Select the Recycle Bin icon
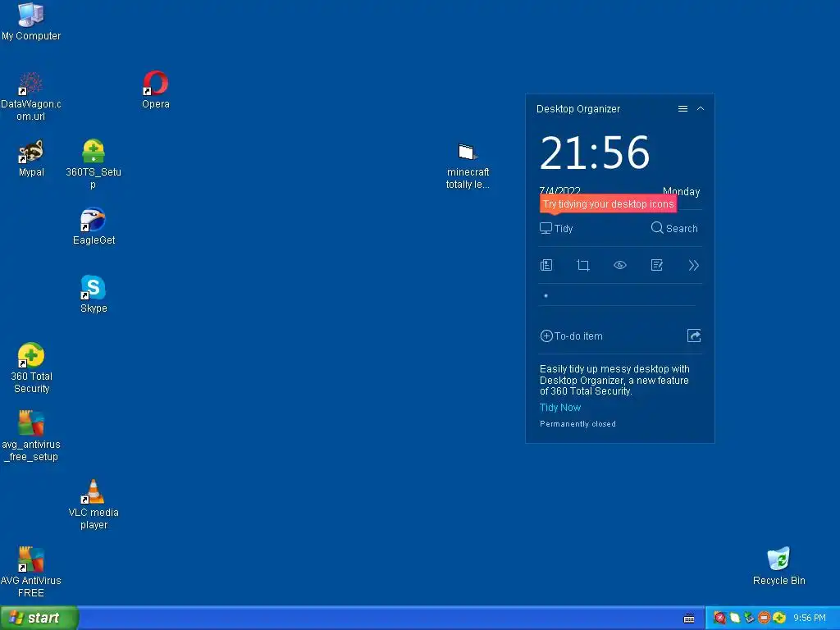This screenshot has width=840, height=630. click(778, 566)
